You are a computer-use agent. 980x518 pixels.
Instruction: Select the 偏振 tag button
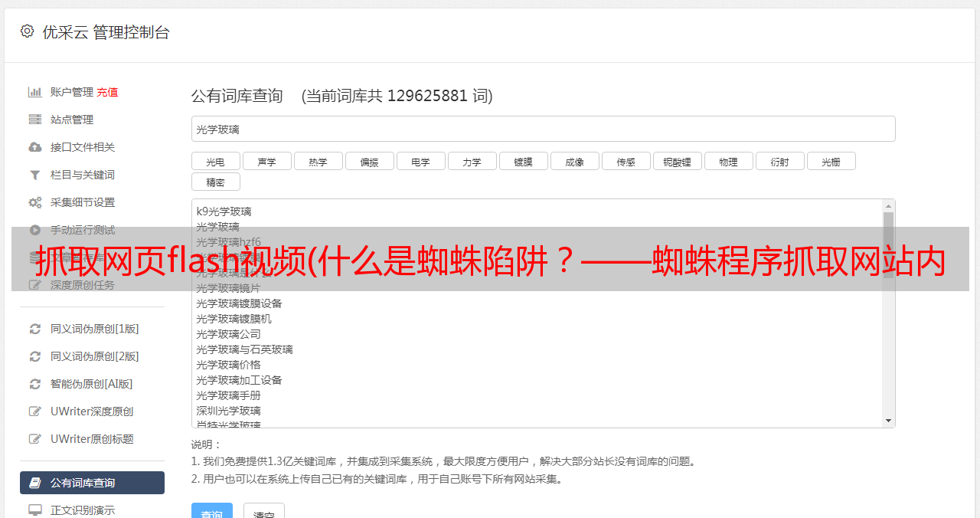369,161
